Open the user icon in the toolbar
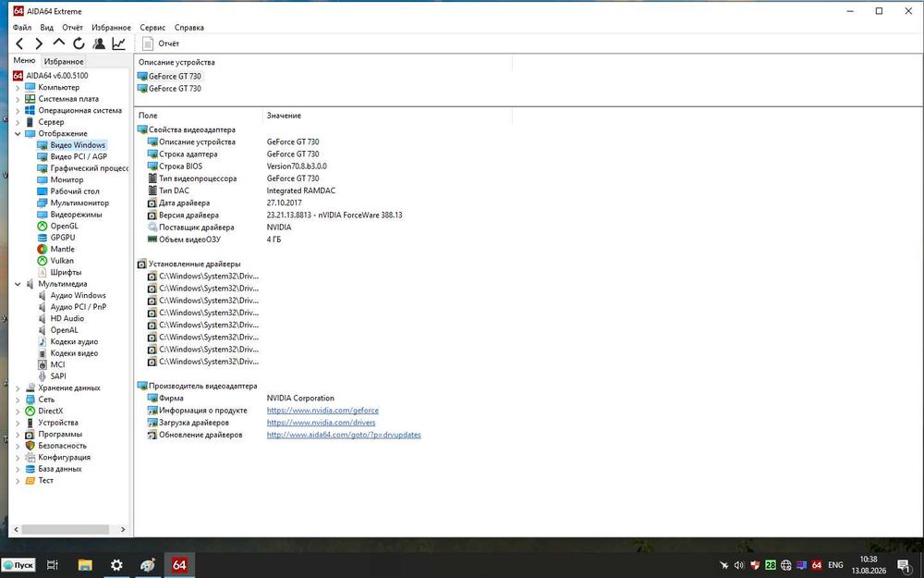The width and height of the screenshot is (924, 578). pyautogui.click(x=99, y=43)
